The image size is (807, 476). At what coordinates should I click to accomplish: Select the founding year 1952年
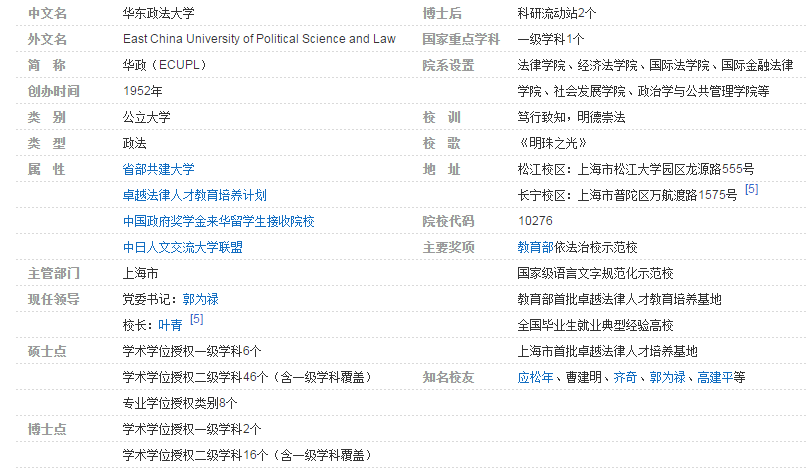click(143, 91)
